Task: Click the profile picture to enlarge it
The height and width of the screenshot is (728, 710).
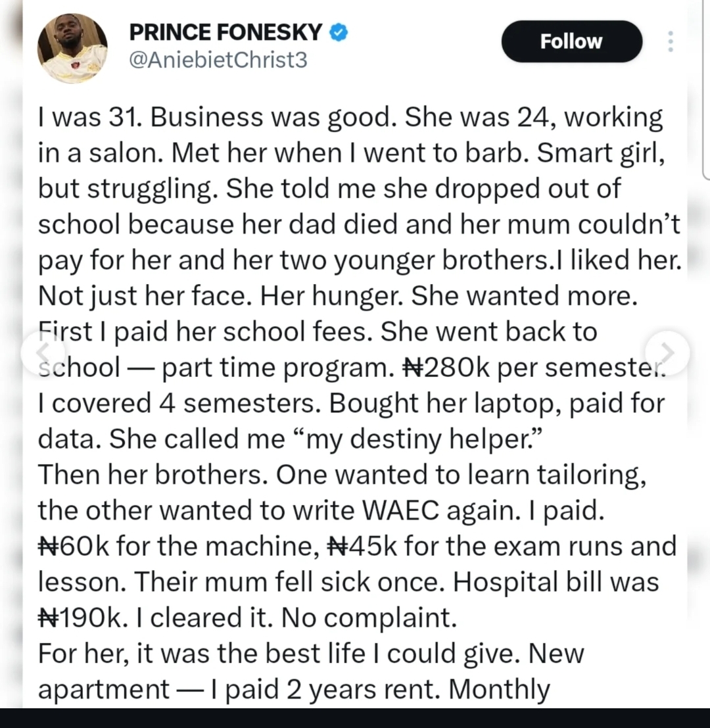Action: [x=72, y=43]
